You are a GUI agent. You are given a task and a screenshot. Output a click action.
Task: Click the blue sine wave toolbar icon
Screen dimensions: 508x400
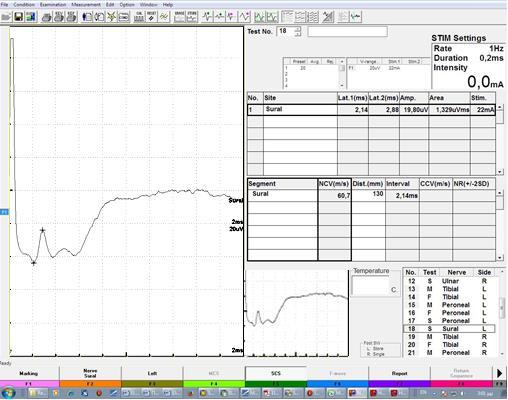click(244, 17)
